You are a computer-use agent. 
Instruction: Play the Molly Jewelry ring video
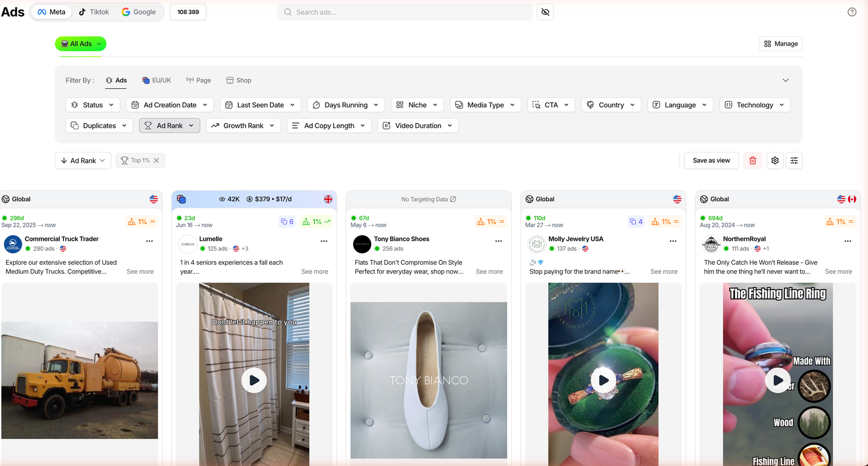pos(603,380)
